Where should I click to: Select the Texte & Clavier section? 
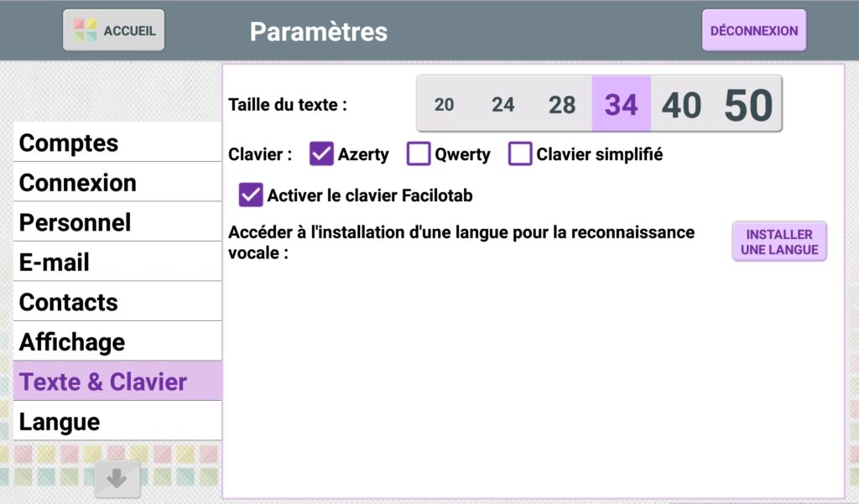pos(117,382)
